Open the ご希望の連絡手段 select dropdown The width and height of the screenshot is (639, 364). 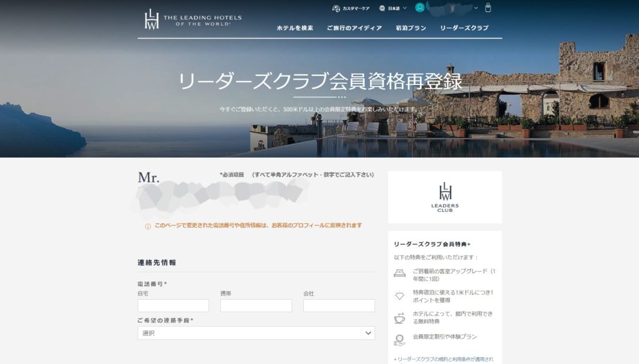(256, 333)
